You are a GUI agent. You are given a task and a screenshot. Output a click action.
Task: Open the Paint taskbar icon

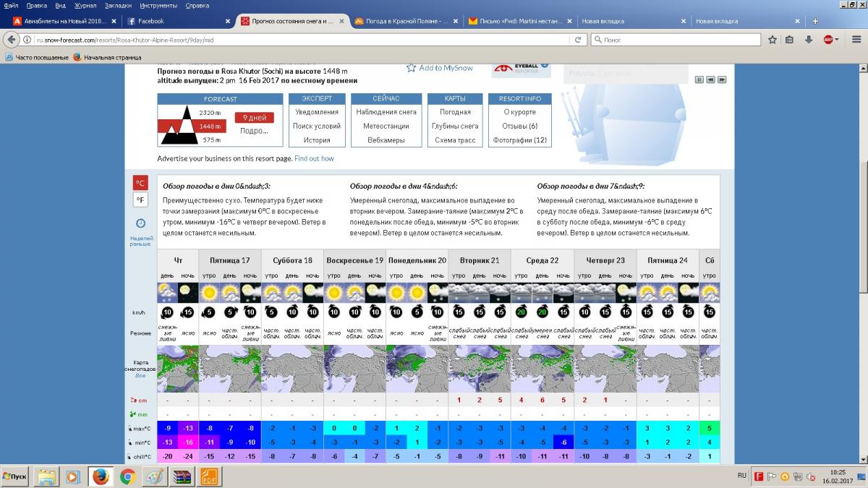point(154,476)
